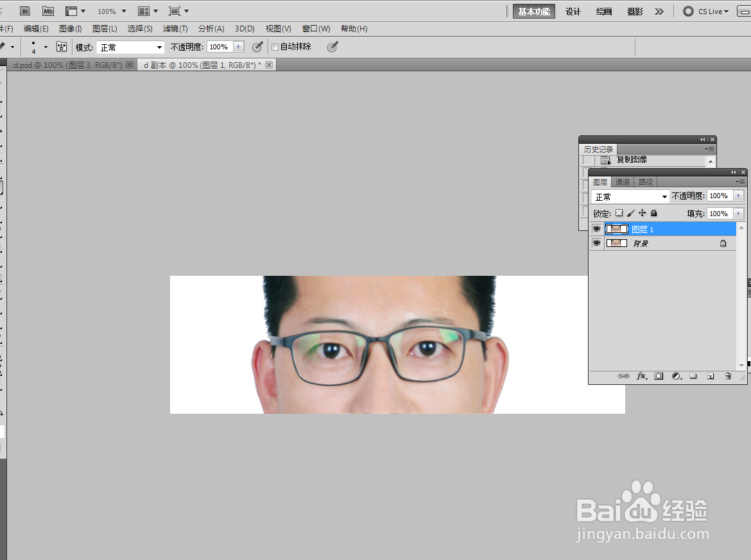Click the layer 填充 value field
This screenshot has width=751, height=560.
pyautogui.click(x=720, y=214)
